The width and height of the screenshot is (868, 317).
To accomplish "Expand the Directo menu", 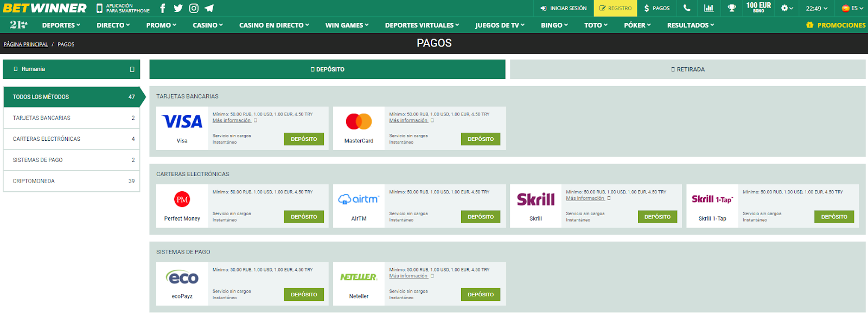I will pos(113,25).
